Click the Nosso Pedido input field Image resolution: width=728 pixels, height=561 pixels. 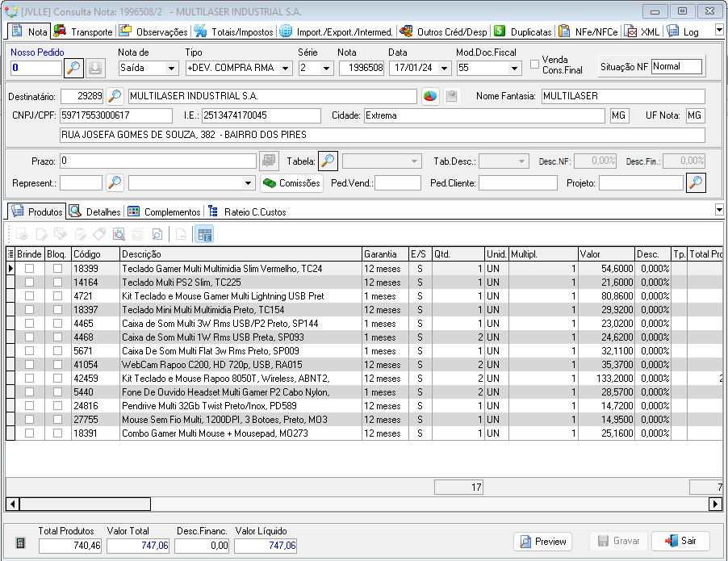pyautogui.click(x=36, y=68)
